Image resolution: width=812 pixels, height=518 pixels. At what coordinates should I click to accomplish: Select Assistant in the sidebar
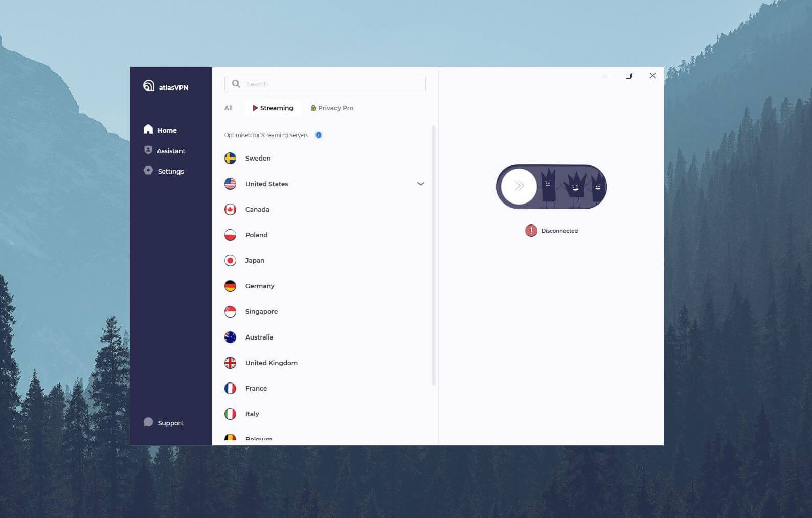[165, 150]
